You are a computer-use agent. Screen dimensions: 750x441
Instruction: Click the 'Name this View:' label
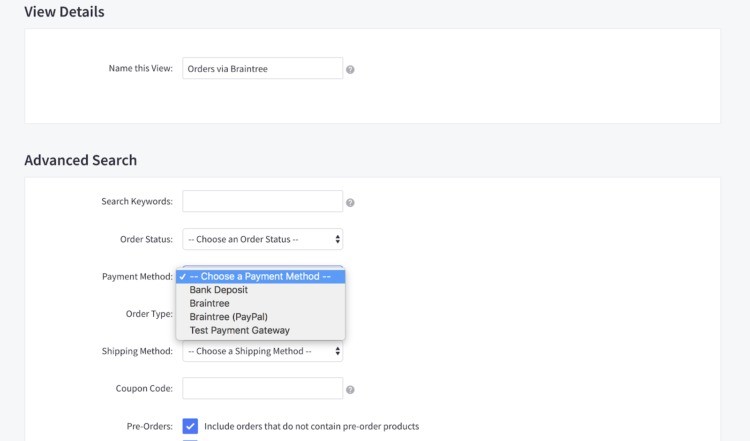[x=140, y=69]
